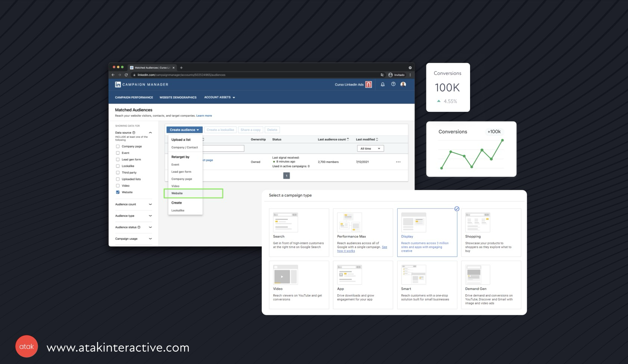The height and width of the screenshot is (364, 628).
Task: Click the browser back arrow
Action: click(114, 75)
